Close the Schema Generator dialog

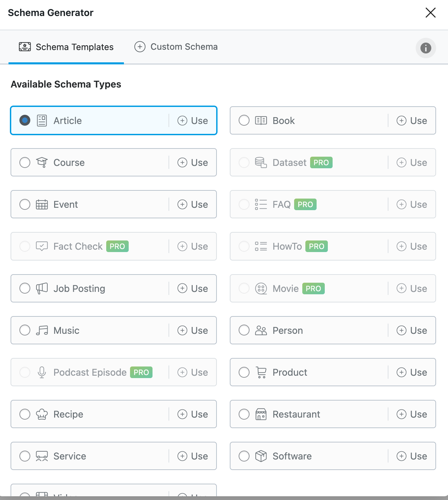point(430,13)
